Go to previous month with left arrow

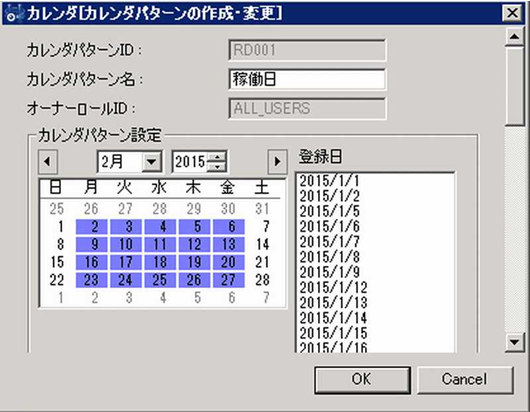[48, 162]
